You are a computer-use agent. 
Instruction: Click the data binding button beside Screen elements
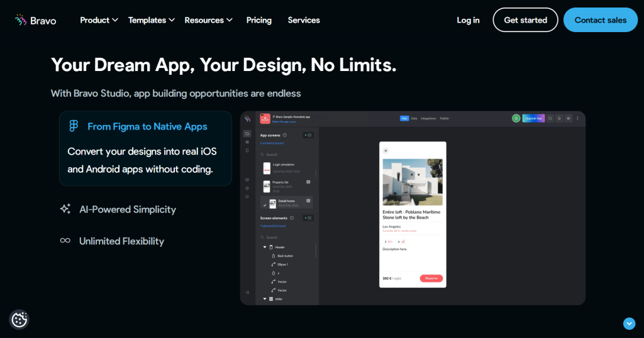tap(308, 218)
